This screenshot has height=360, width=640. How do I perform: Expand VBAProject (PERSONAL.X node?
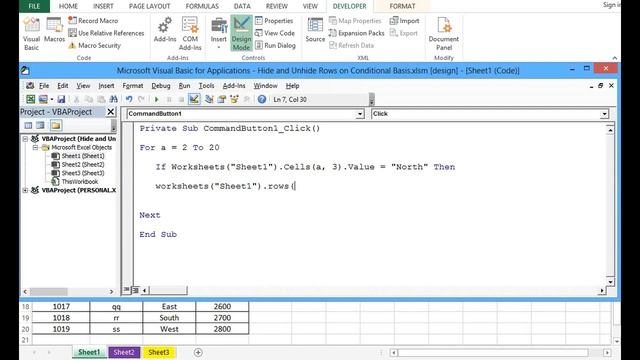(x=25, y=190)
